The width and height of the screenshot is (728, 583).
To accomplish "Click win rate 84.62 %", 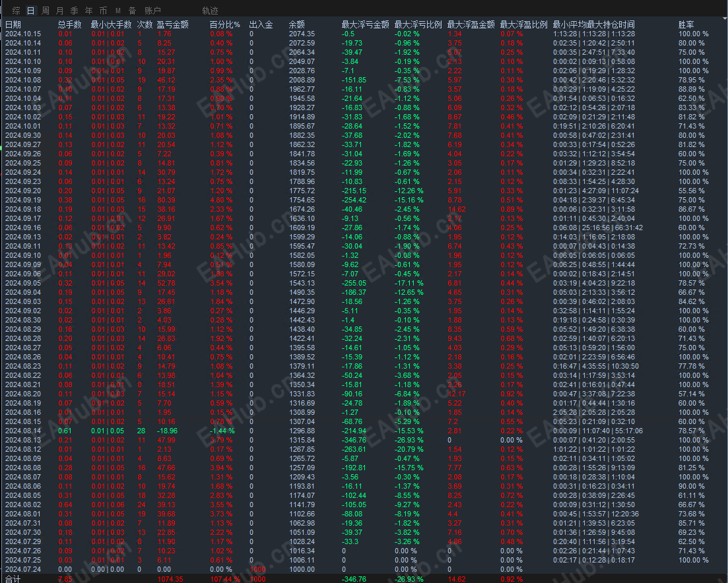I will (x=692, y=301).
